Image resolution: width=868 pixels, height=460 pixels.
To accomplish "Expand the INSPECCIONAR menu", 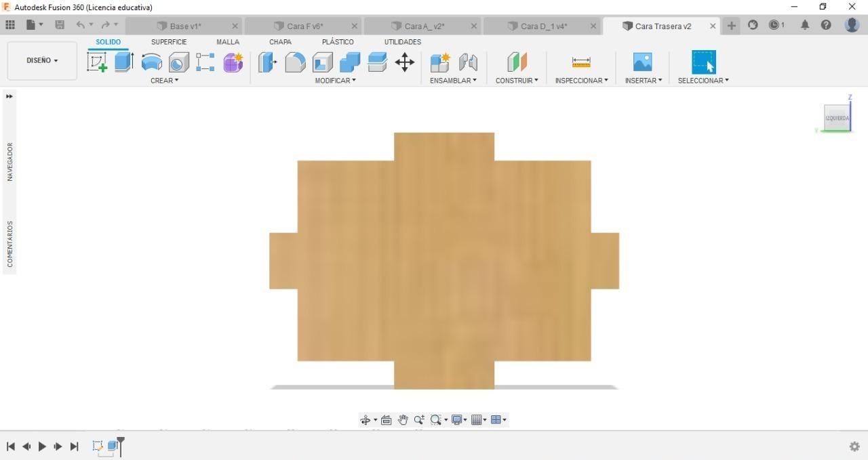I will coord(581,81).
